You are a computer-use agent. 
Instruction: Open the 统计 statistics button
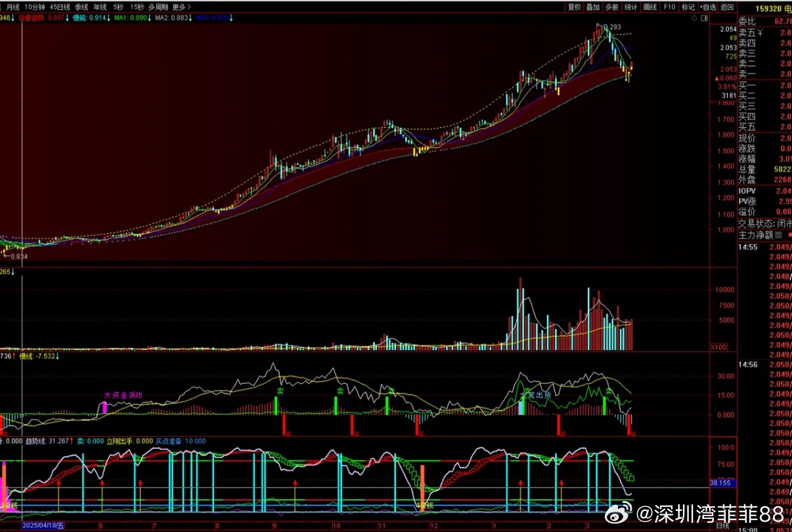pyautogui.click(x=631, y=7)
